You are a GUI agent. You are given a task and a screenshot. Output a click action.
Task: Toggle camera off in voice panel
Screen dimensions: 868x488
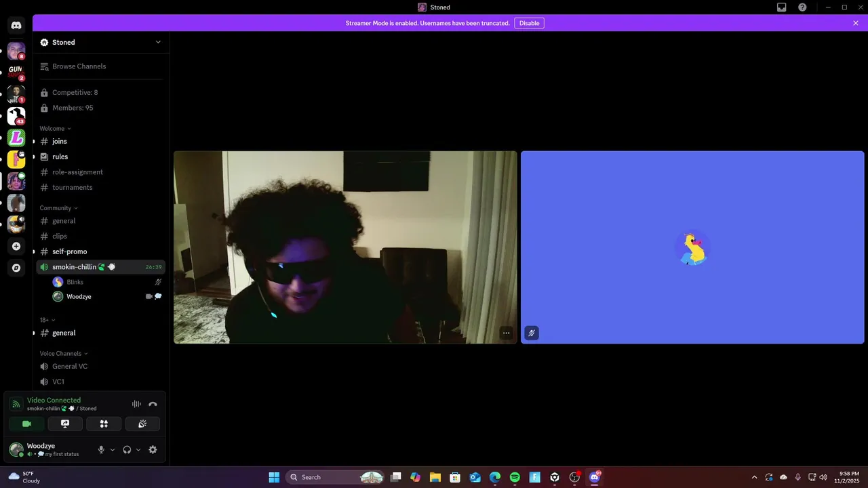click(x=26, y=424)
